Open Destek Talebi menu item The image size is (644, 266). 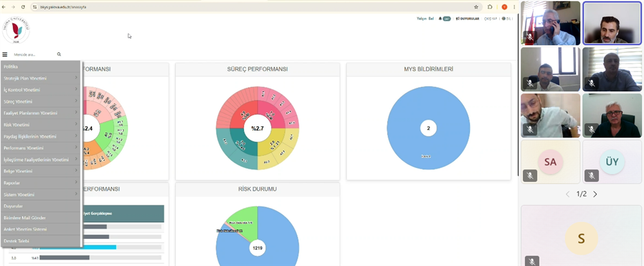tap(17, 241)
